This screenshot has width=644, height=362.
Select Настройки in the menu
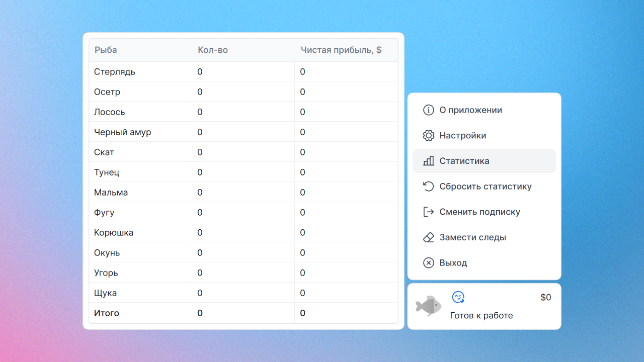coord(462,136)
